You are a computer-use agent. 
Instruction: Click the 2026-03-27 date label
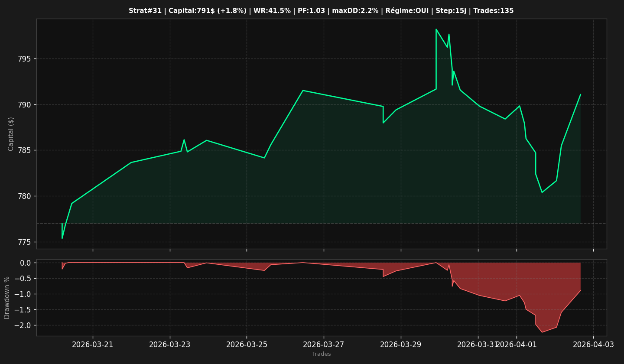tap(324, 344)
